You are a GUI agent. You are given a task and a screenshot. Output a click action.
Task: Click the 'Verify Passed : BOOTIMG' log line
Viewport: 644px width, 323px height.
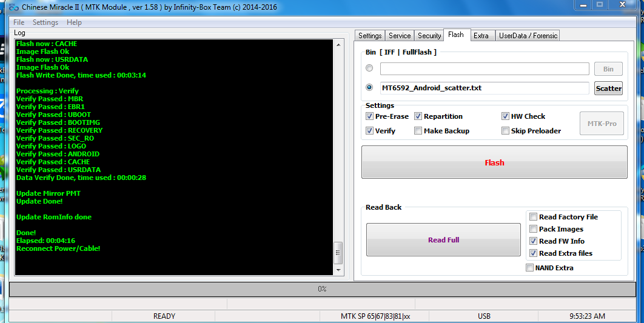(58, 122)
